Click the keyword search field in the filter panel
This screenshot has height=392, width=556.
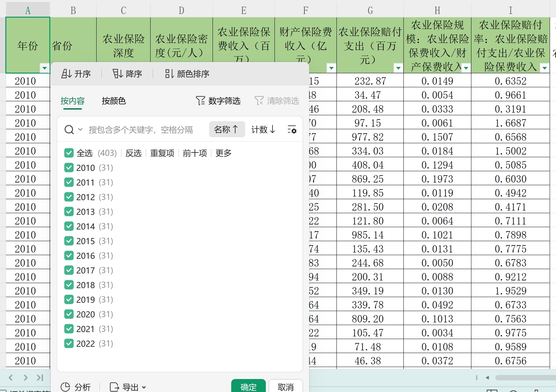point(141,130)
